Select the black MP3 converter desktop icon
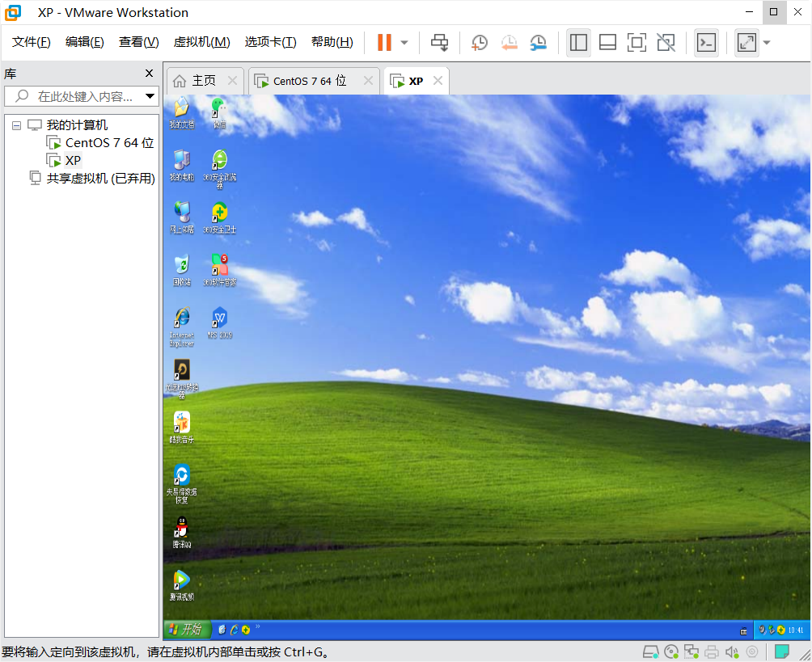 coord(182,379)
